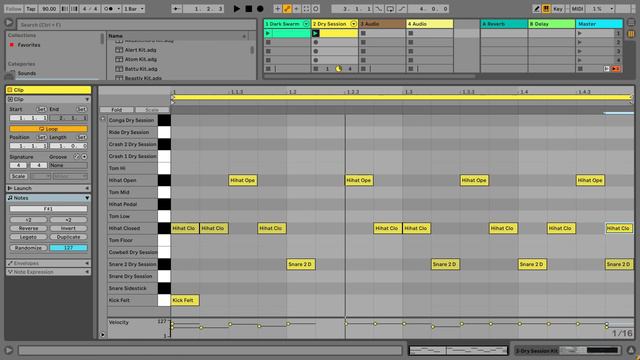Click the Punch-Out switch icon
640x360 pixels.
tap(402, 9)
